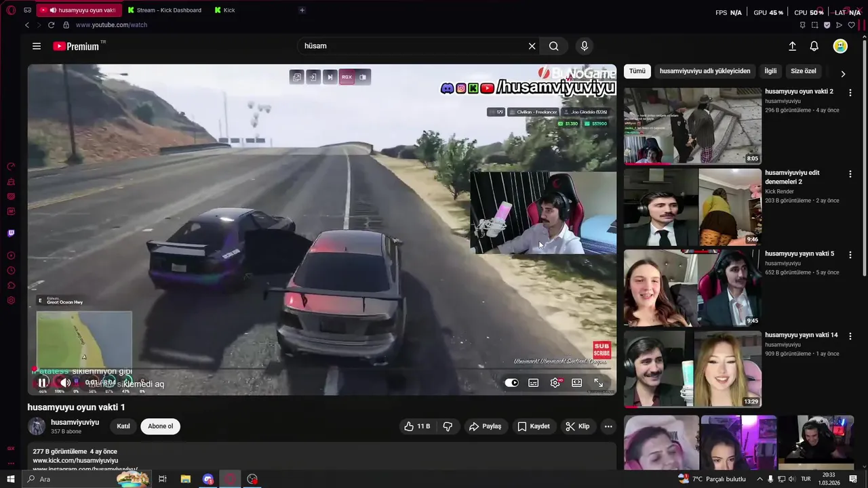Clear the search box text
This screenshot has width=868, height=488.
pos(532,46)
